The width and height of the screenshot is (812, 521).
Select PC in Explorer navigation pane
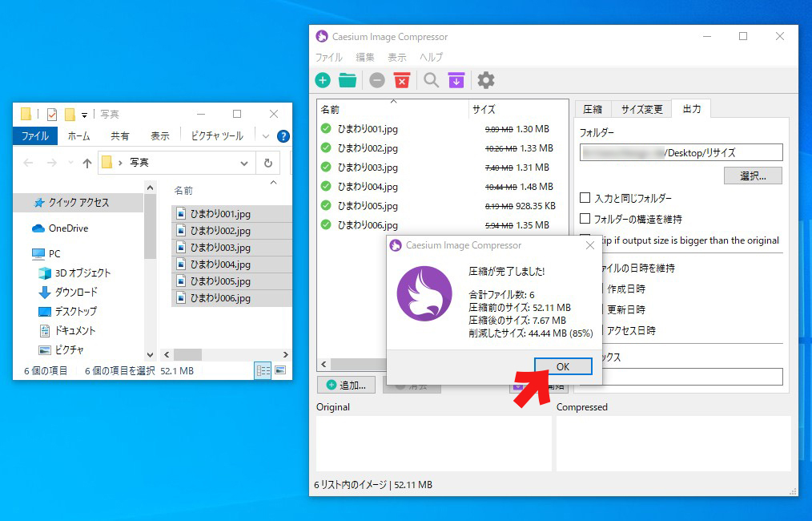click(x=46, y=253)
